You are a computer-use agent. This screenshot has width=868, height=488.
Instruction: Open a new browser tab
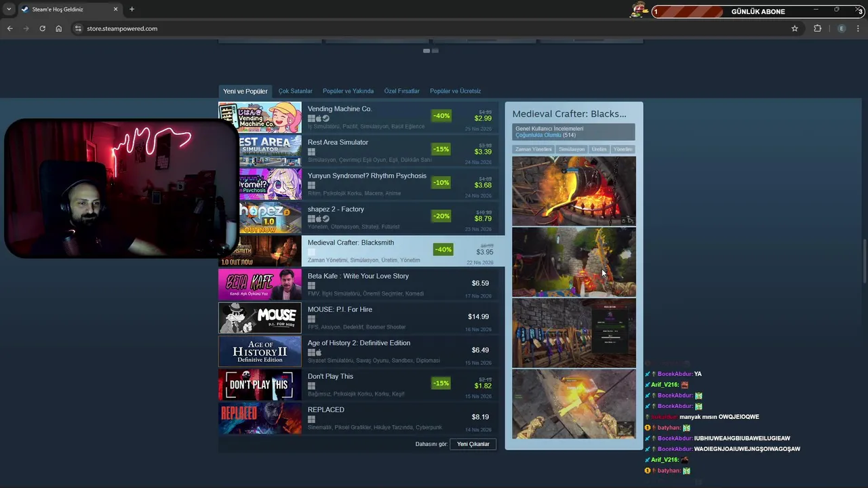(x=132, y=9)
